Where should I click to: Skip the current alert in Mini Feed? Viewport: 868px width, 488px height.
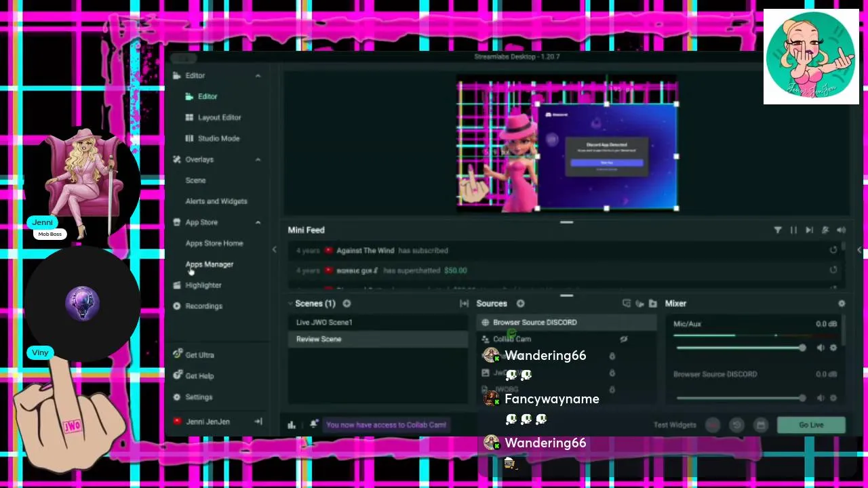pyautogui.click(x=809, y=230)
